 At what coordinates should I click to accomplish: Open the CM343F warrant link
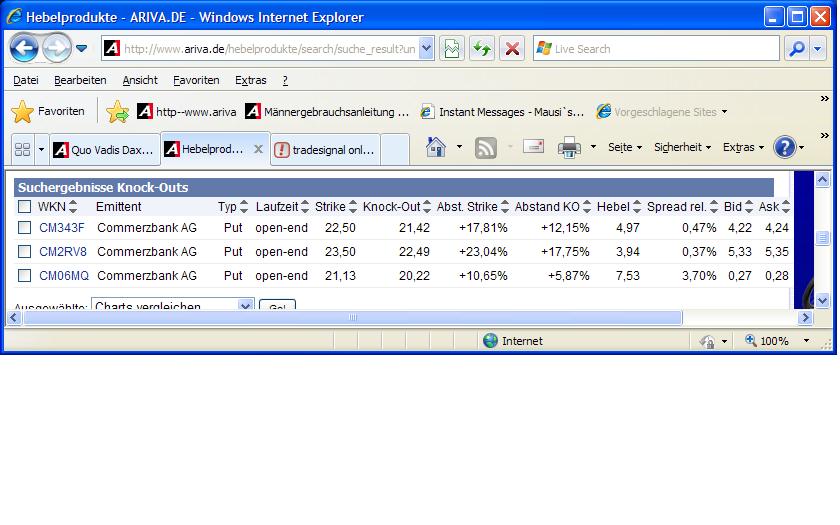(x=62, y=228)
